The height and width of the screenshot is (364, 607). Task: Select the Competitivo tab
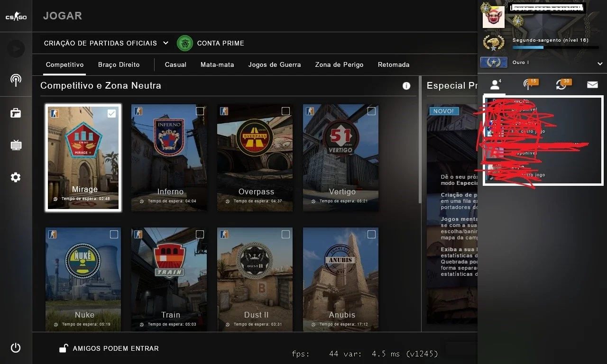click(65, 64)
